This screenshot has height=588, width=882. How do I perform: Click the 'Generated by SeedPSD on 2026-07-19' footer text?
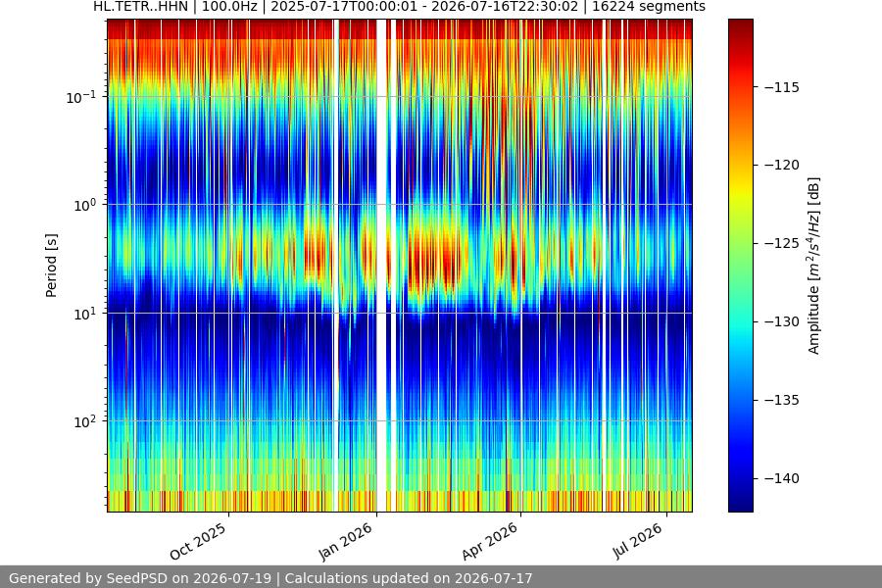coord(140,578)
